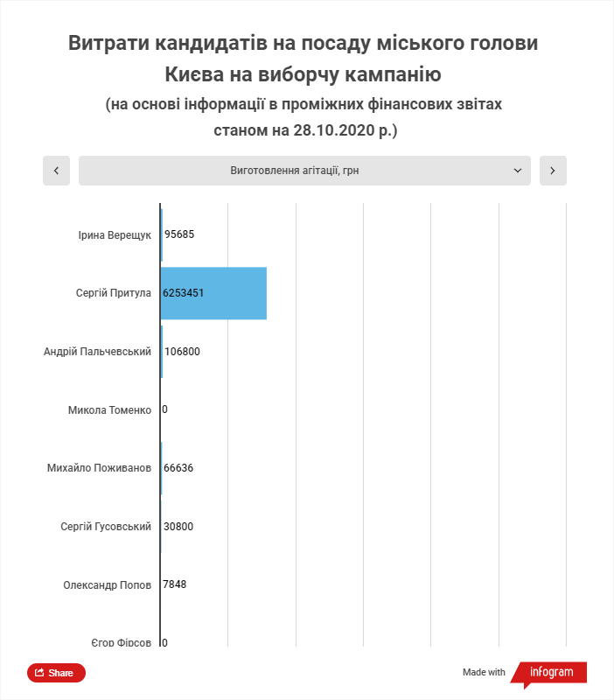Click the value 95685 data label
This screenshot has height=700, width=614.
(x=180, y=235)
